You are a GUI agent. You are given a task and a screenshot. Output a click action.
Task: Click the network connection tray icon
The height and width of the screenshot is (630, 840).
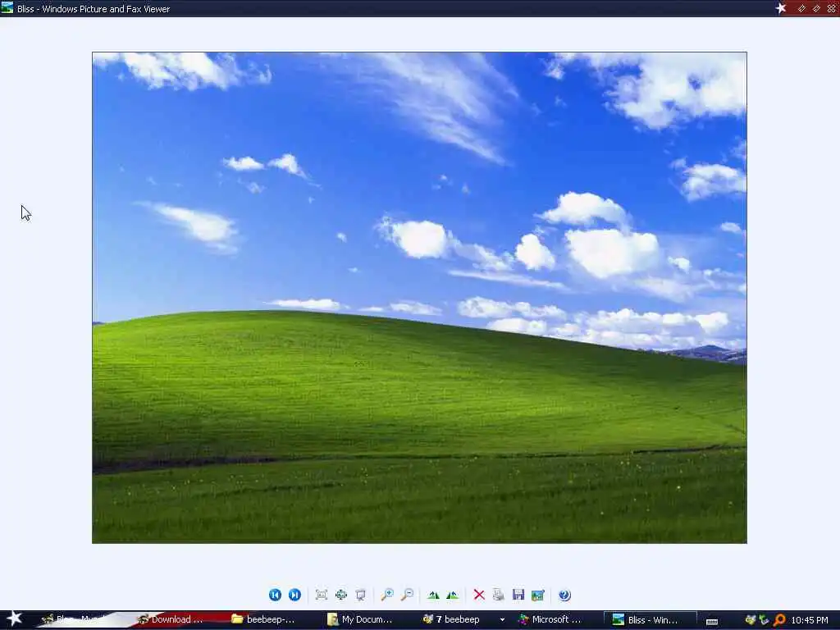(765, 620)
